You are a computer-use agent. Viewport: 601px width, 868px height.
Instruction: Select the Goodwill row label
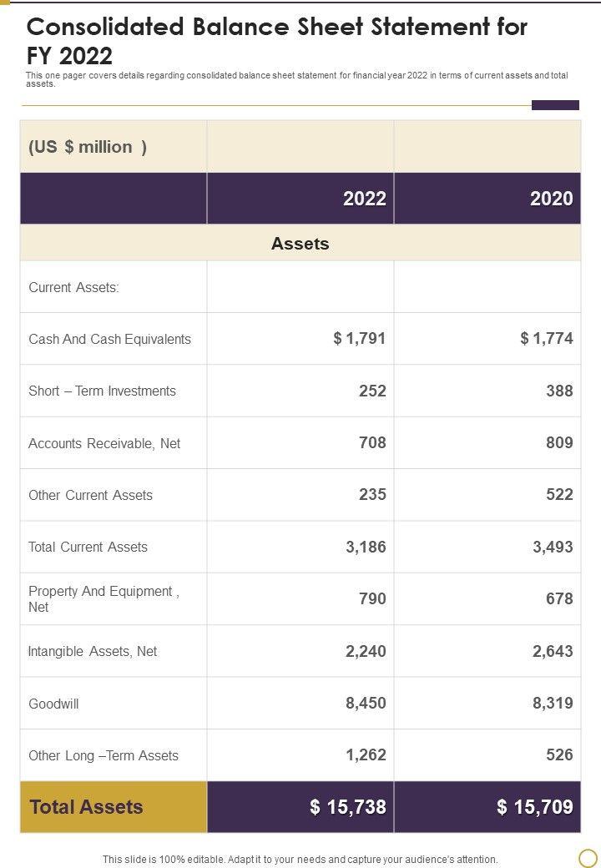coord(54,704)
